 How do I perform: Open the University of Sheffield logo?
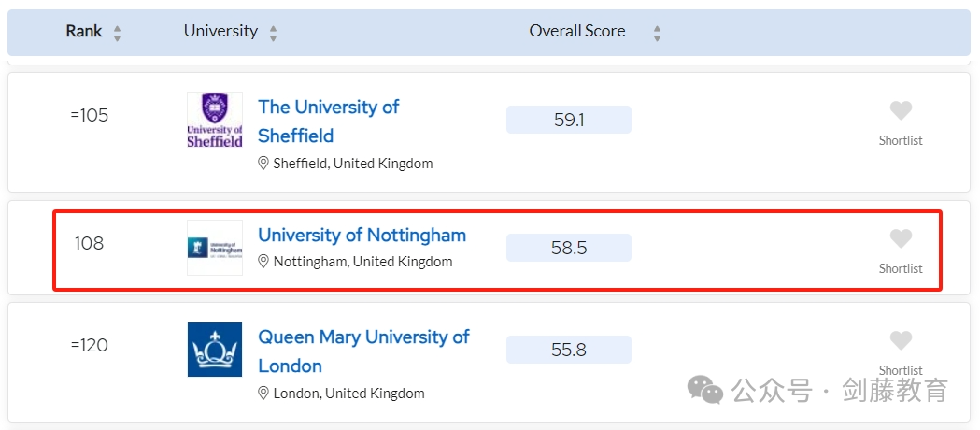(215, 120)
